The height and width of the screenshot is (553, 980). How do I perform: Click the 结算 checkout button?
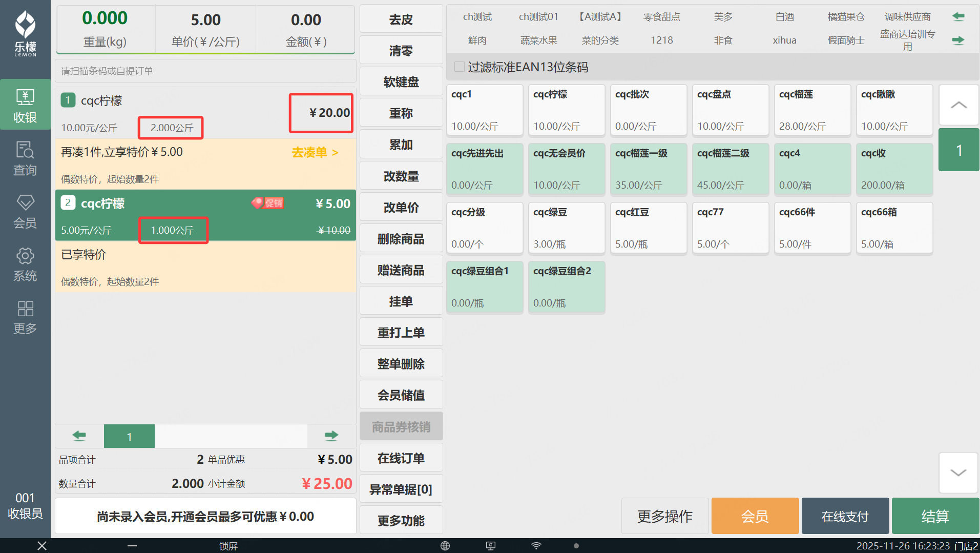click(935, 516)
